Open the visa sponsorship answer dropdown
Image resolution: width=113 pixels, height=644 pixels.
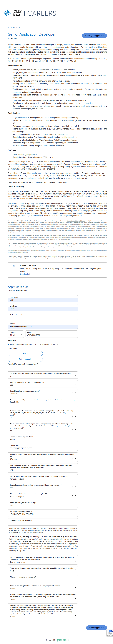(x=75, y=430)
